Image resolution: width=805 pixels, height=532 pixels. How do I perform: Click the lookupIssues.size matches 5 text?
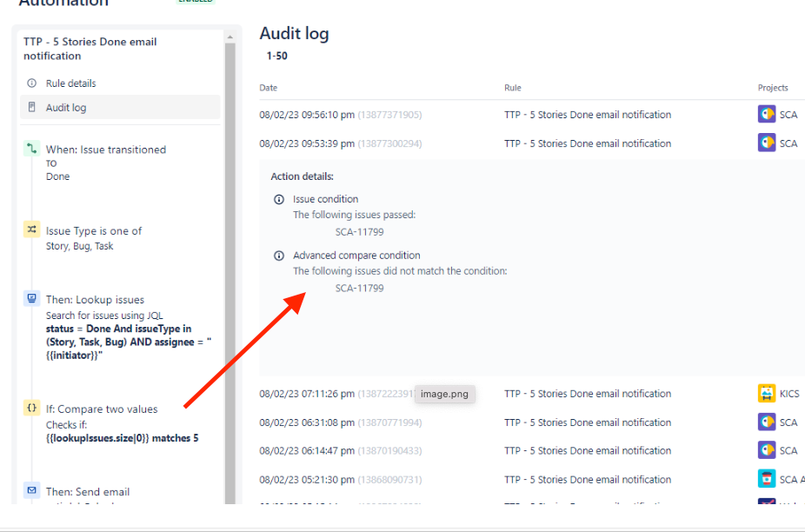point(123,438)
